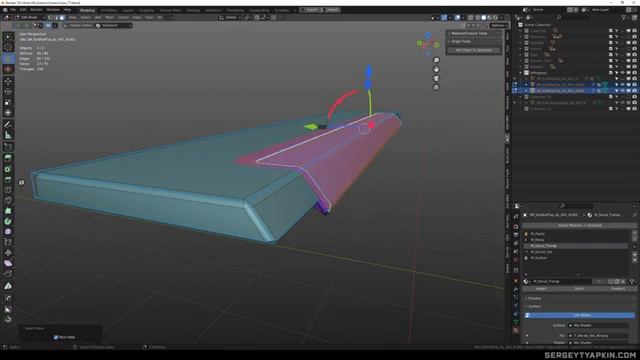Switch to Shading workspace tab
640x360 pixels.
tap(193, 10)
